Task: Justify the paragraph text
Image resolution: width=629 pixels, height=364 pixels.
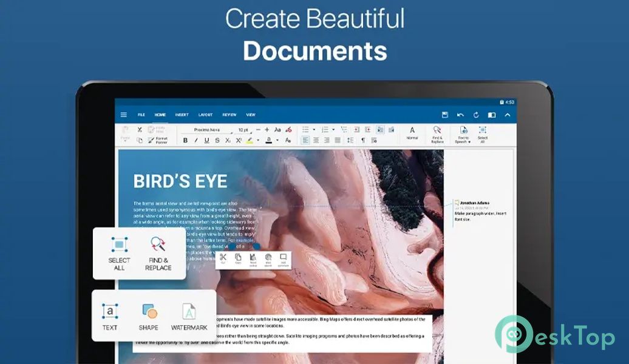Action: pos(338,140)
